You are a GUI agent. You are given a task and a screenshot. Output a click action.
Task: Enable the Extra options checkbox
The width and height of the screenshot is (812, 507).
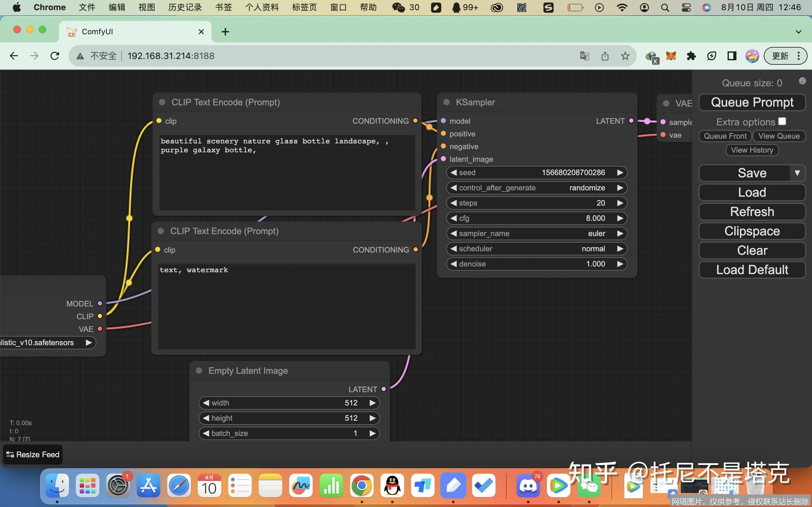pyautogui.click(x=782, y=121)
